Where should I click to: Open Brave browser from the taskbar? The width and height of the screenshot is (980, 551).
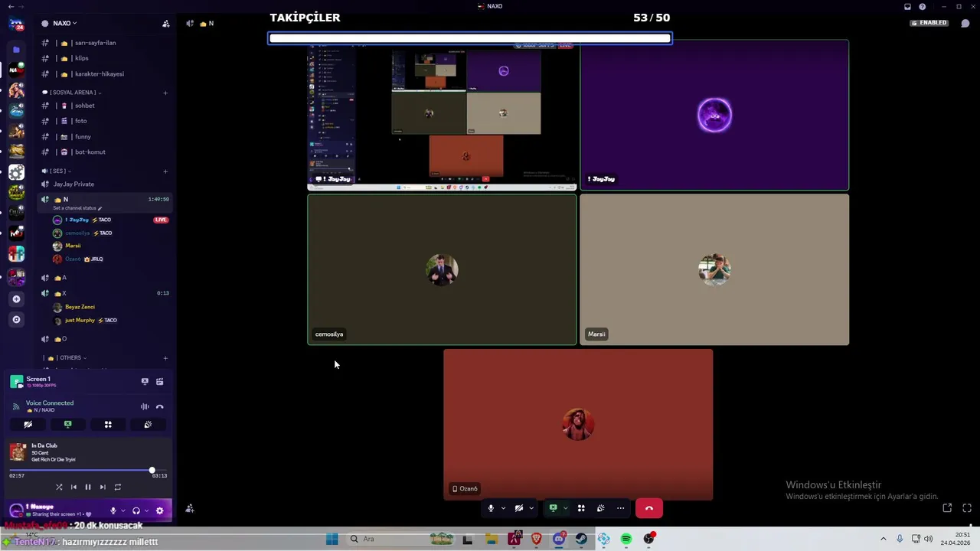(x=537, y=539)
